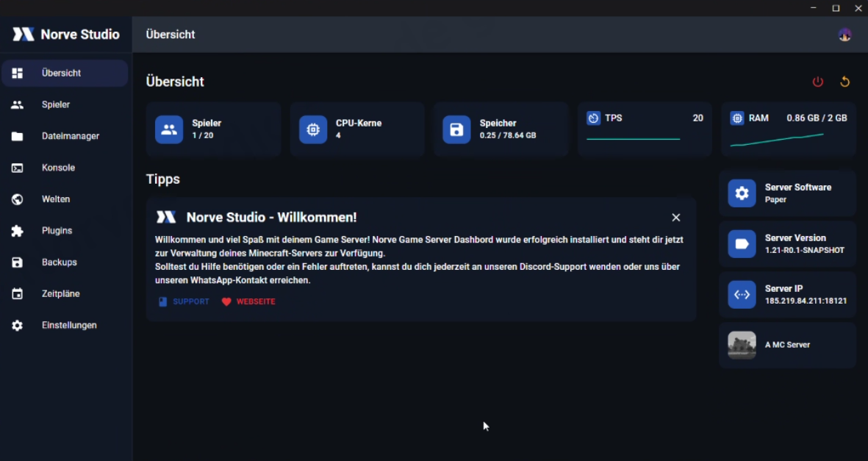The image size is (868, 461).
Task: Click the Server Software gear icon
Action: pyautogui.click(x=742, y=193)
